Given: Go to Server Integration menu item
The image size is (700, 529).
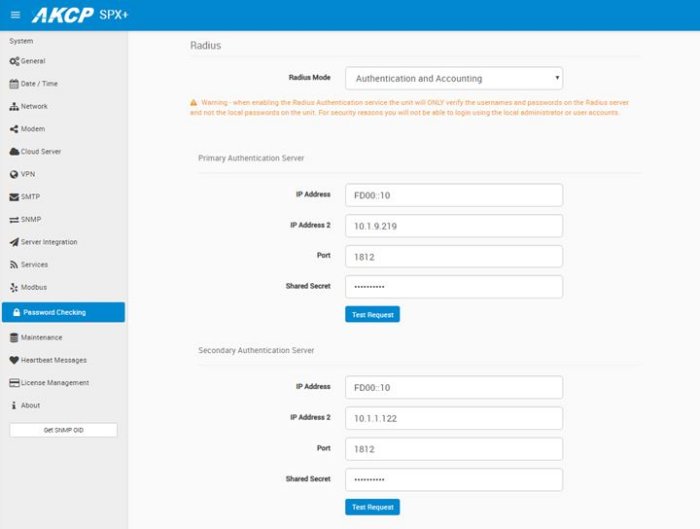Looking at the screenshot, I should point(48,242).
